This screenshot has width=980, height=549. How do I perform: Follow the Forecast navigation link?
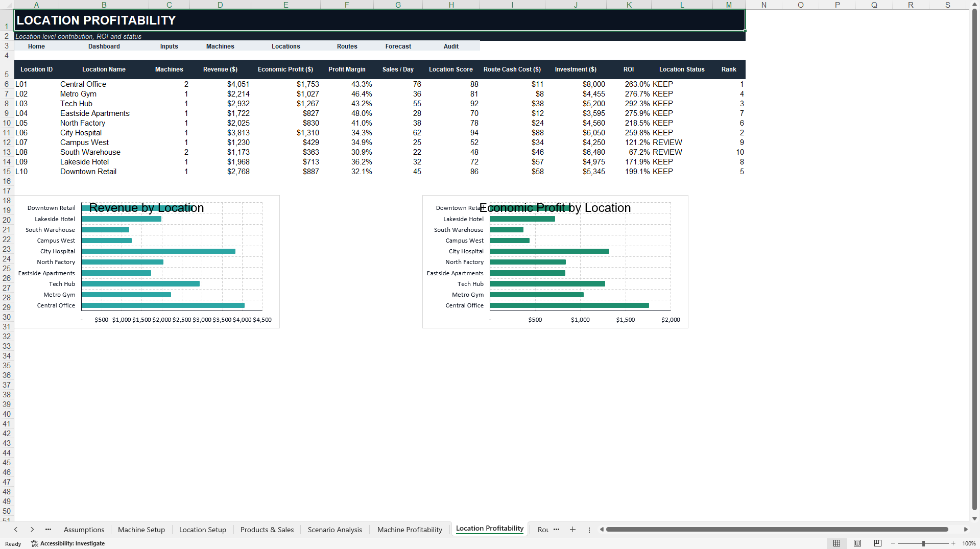398,46
